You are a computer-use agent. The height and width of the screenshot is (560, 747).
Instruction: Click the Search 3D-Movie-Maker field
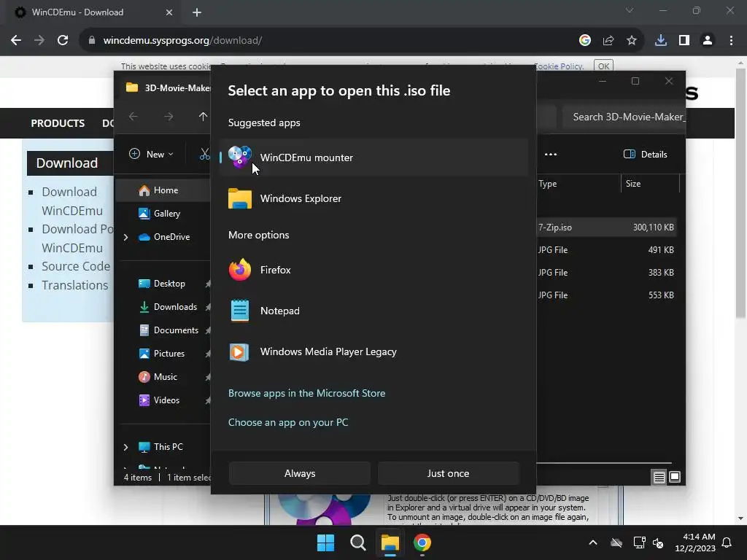[x=624, y=117]
